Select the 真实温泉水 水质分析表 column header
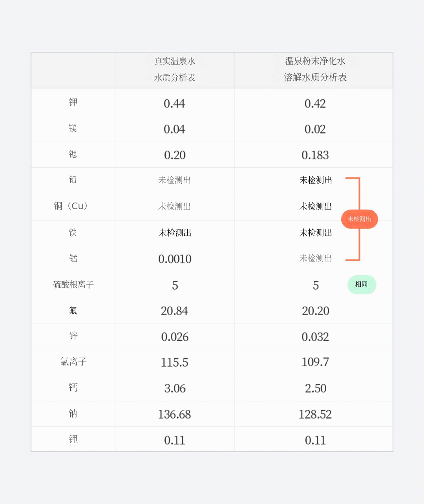Image resolution: width=424 pixels, height=504 pixels. [175, 69]
